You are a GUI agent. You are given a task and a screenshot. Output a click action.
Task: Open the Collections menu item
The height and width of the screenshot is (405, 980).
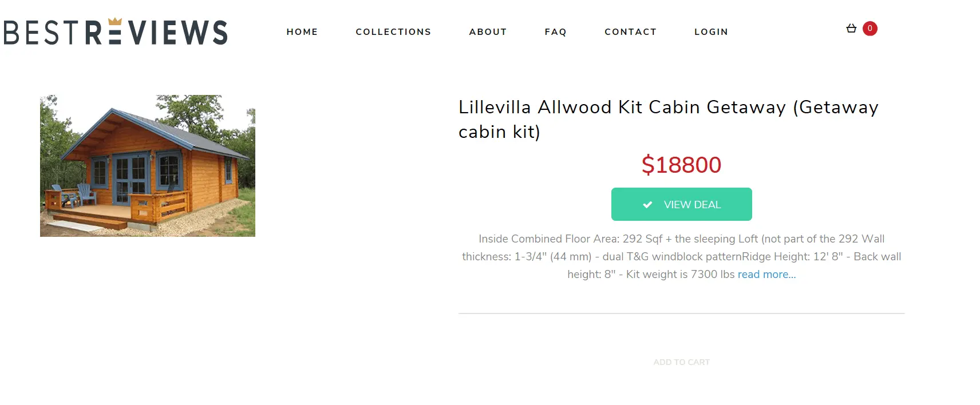click(393, 32)
